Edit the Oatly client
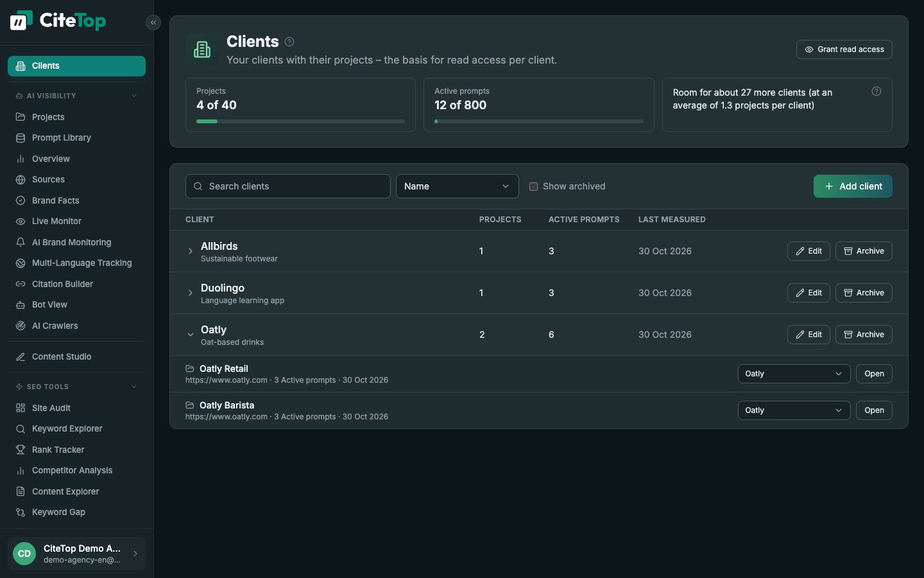 809,335
